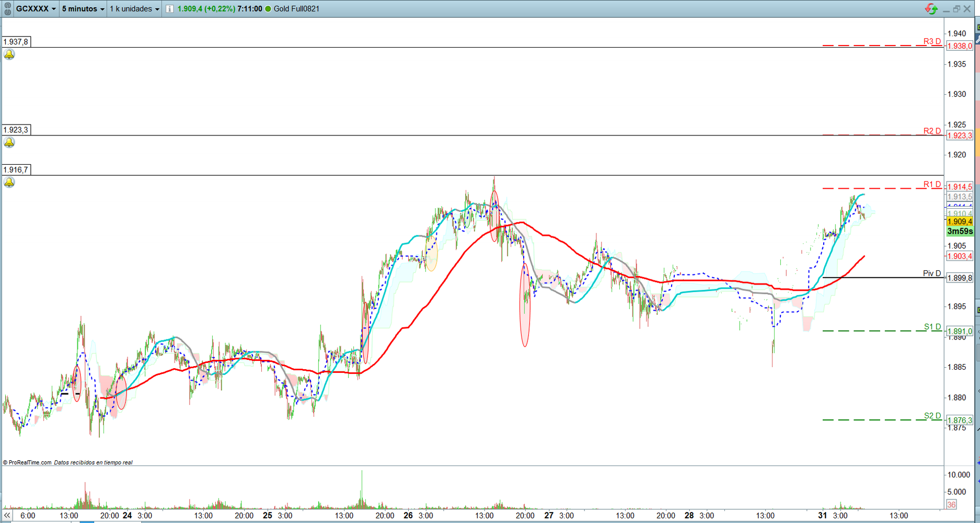Click the 3m59s candle countdown button
This screenshot has height=523, width=980.
[x=960, y=231]
